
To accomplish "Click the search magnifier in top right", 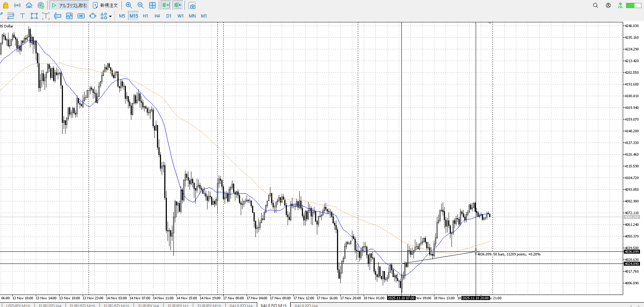I will 595,5.
